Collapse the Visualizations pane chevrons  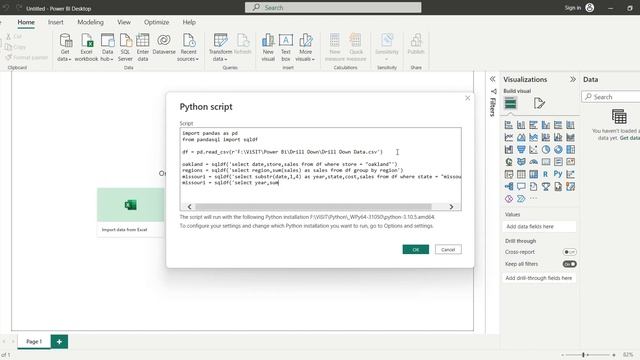pos(573,79)
